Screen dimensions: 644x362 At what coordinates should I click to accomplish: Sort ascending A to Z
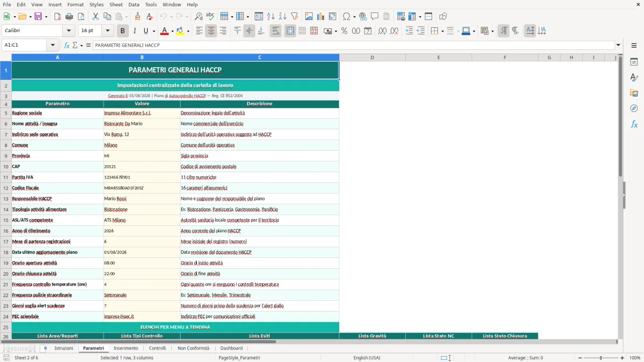coord(271,17)
